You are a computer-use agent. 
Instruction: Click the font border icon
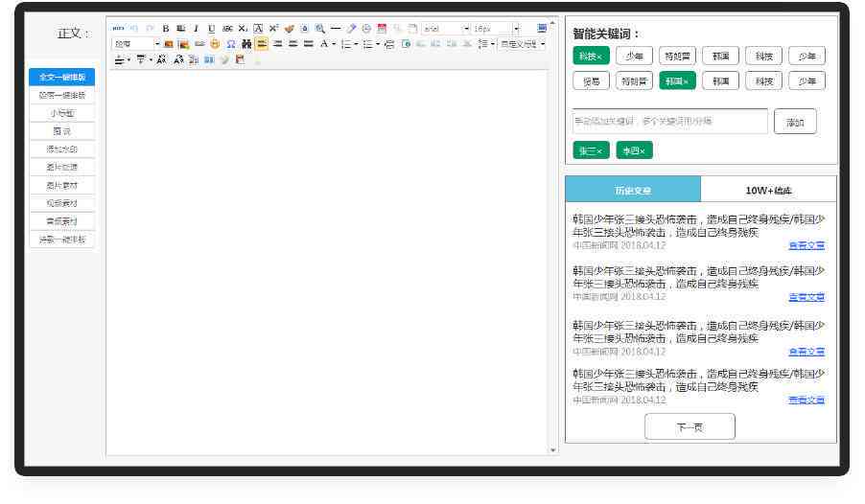click(258, 28)
